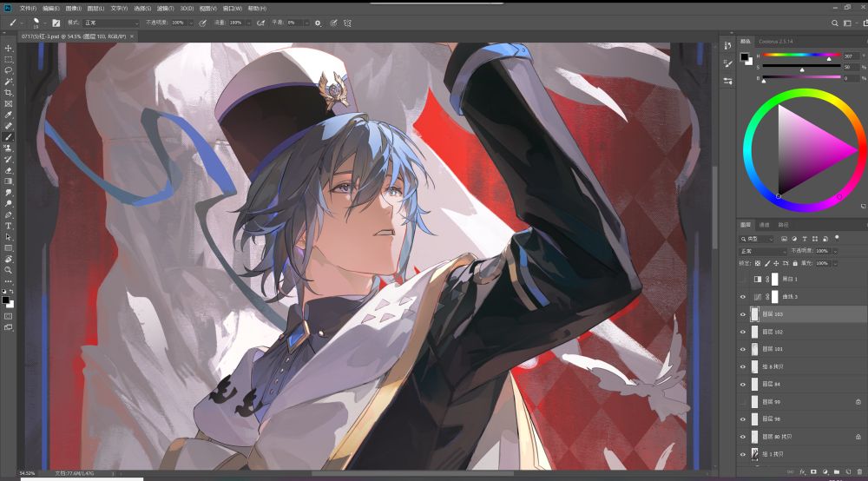
Task: Select the Eraser tool
Action: pos(9,170)
